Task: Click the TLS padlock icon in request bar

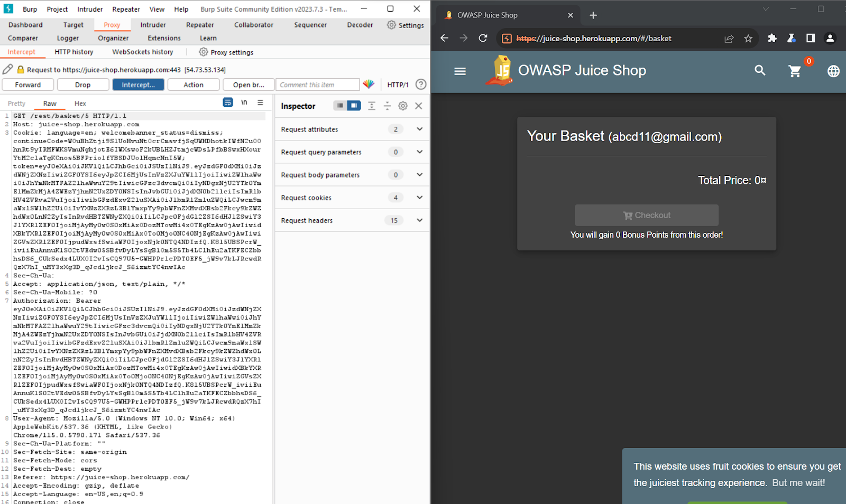Action: (21, 70)
